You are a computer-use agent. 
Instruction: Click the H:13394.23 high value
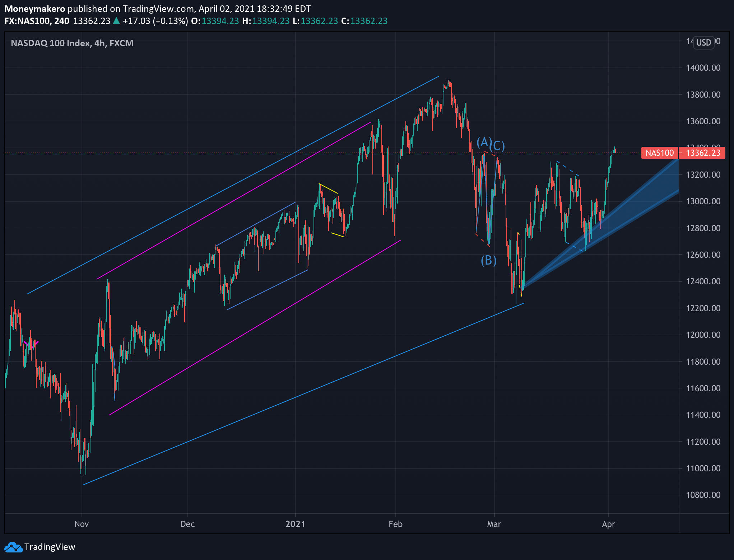266,21
